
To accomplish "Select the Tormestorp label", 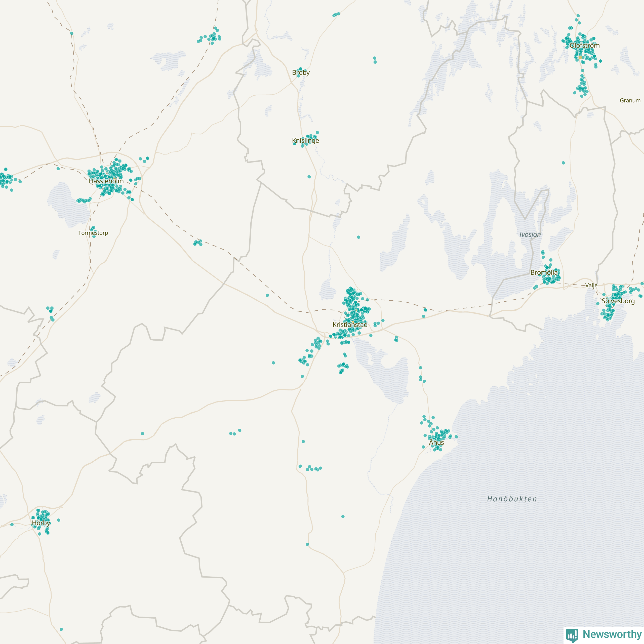I will tap(93, 233).
